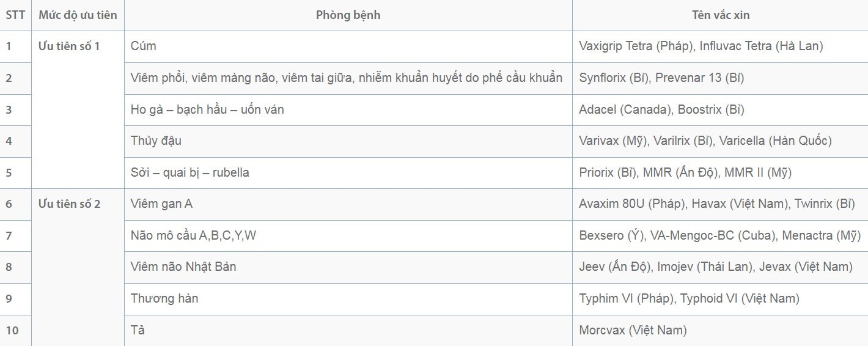The height and width of the screenshot is (346, 868).
Task: Select the Ưu tiên số 2 cell
Action: (x=78, y=267)
